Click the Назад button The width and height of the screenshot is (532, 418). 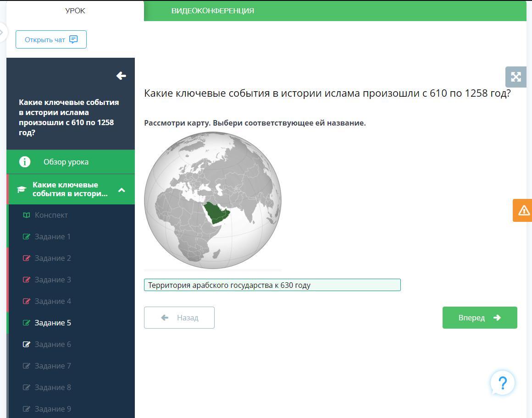(179, 318)
